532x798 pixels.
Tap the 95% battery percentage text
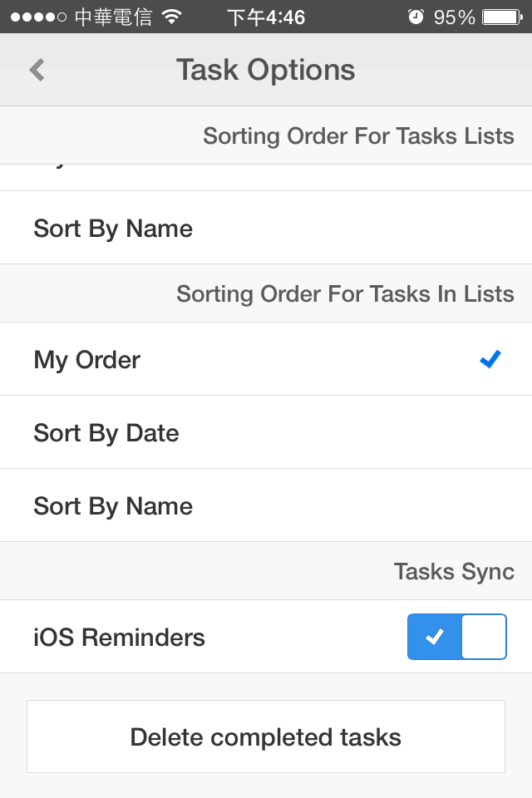(454, 17)
